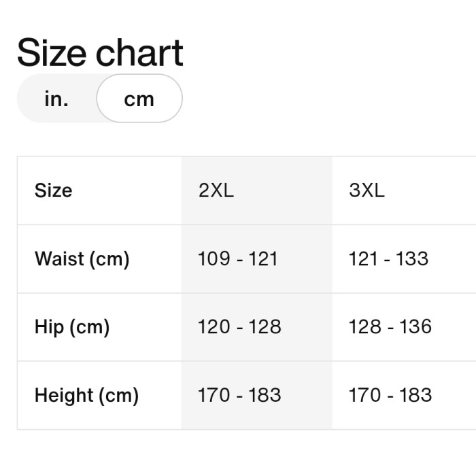The width and height of the screenshot is (476, 476).
Task: Click the Height (cm) row label
Action: [86, 395]
